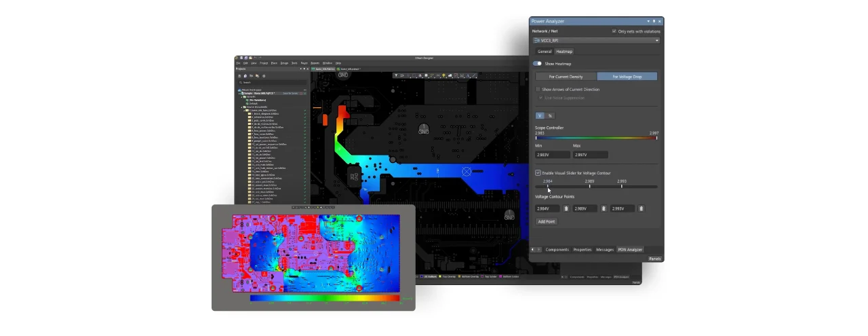Viewport: 868px width, 336px height.
Task: Enable Show Arrows of Current Direction
Action: [538, 89]
